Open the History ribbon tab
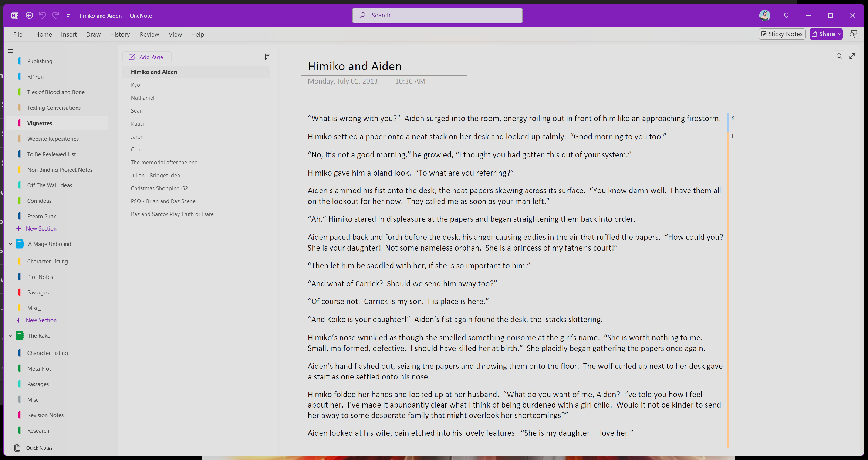Screen dimensions: 868x460 120,34
